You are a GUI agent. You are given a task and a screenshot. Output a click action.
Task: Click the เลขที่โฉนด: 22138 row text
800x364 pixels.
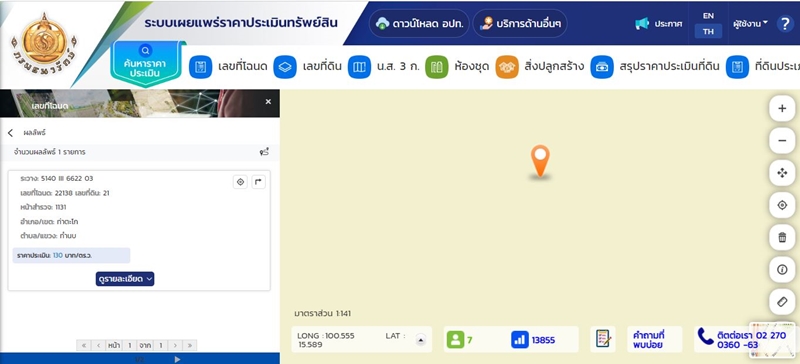[65, 193]
